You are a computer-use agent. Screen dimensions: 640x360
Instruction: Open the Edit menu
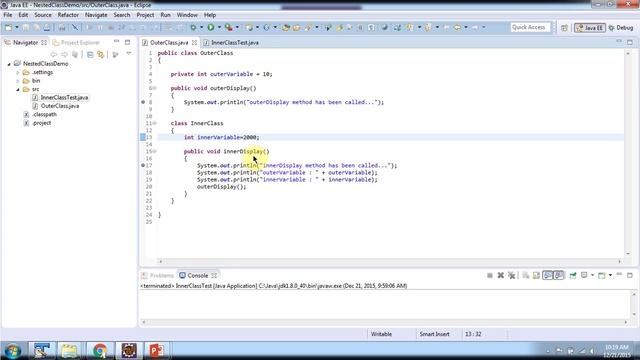23,15
